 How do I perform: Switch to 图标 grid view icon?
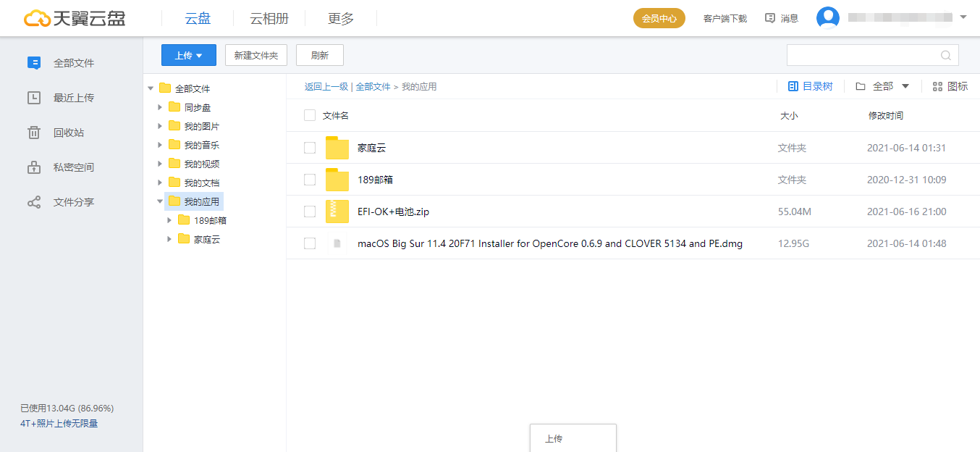(937, 86)
